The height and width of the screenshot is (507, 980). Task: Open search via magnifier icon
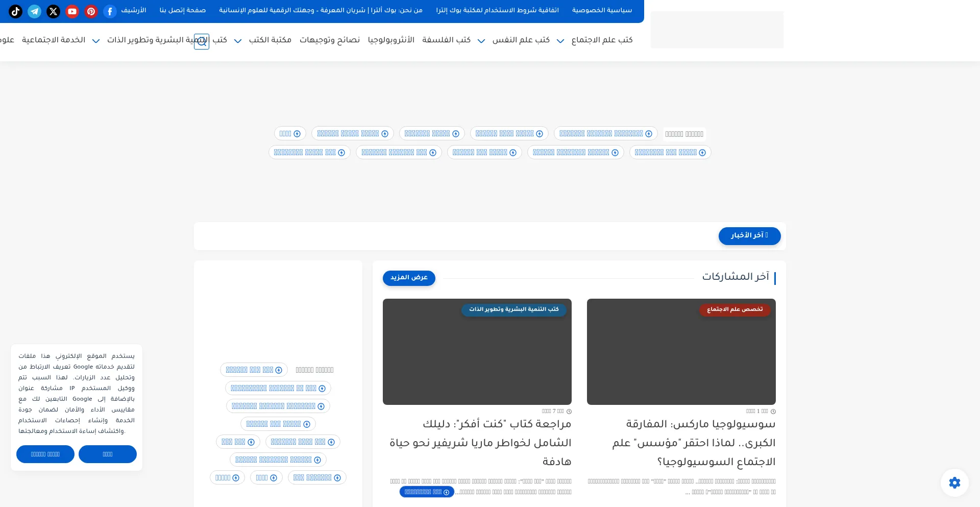coord(202,42)
